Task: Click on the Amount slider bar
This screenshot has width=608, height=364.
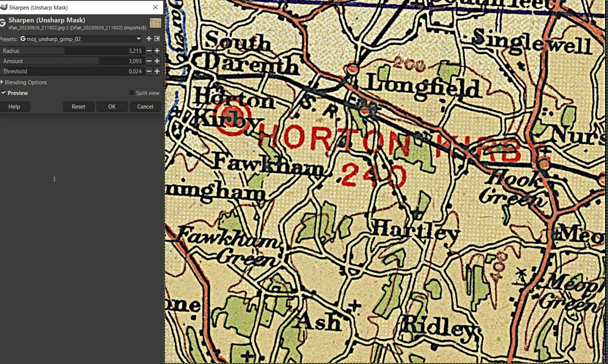Action: [x=72, y=61]
